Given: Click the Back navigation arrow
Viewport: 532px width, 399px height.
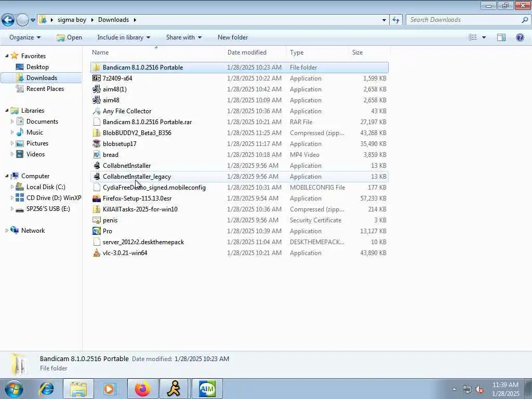Looking at the screenshot, I should pyautogui.click(x=8, y=20).
